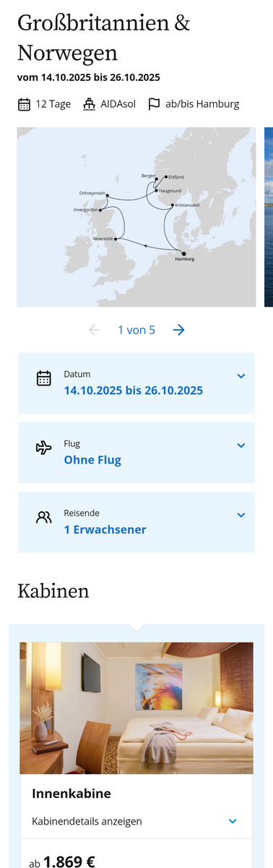The height and width of the screenshot is (868, 273).
Task: Click the Innenkabine cabin title
Action: [71, 793]
